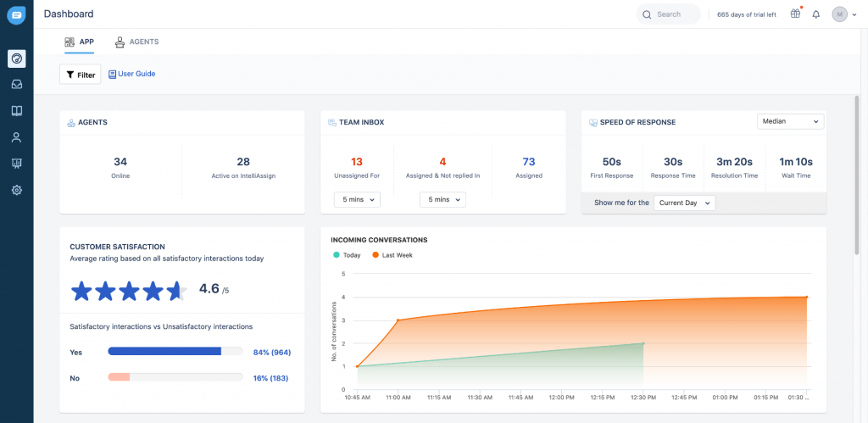The image size is (868, 423).
Task: Expand the Median dropdown in Speed of Response
Action: 790,122
